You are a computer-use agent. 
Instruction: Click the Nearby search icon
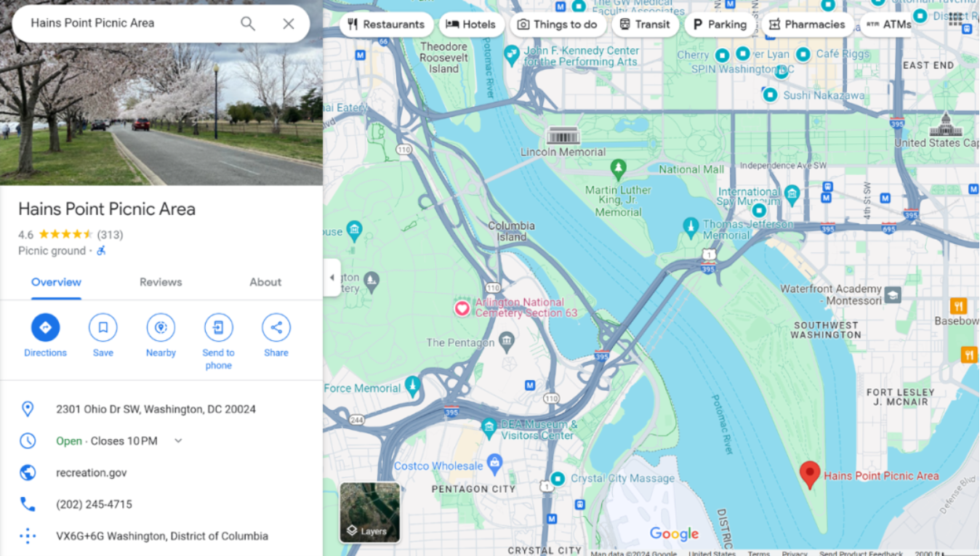[x=161, y=328]
